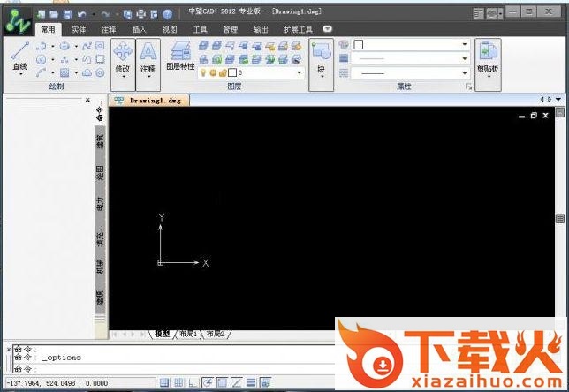Toggle layer 0 lightbulb on/off

coord(203,73)
